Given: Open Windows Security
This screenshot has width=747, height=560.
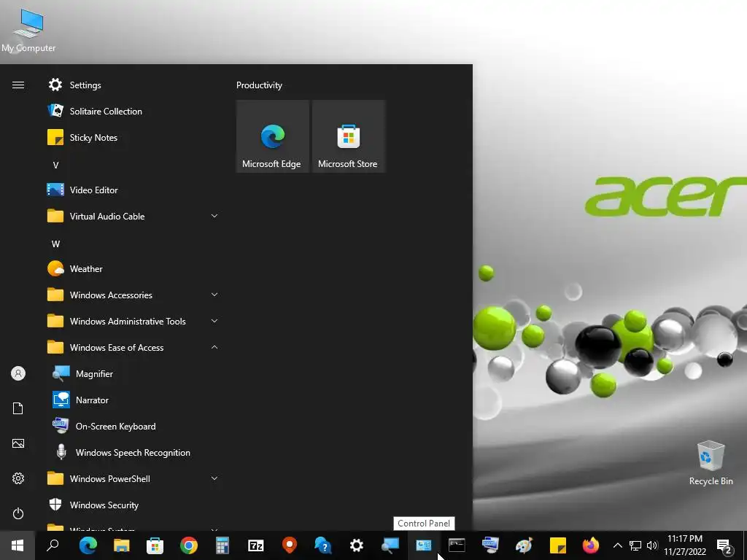Looking at the screenshot, I should 133,505.
